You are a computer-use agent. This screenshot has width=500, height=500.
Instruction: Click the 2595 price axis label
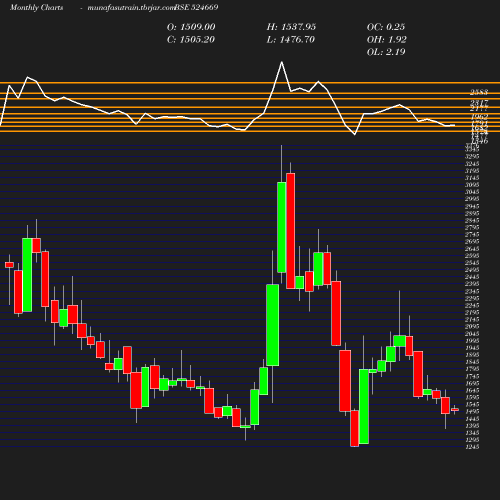coord(472,256)
